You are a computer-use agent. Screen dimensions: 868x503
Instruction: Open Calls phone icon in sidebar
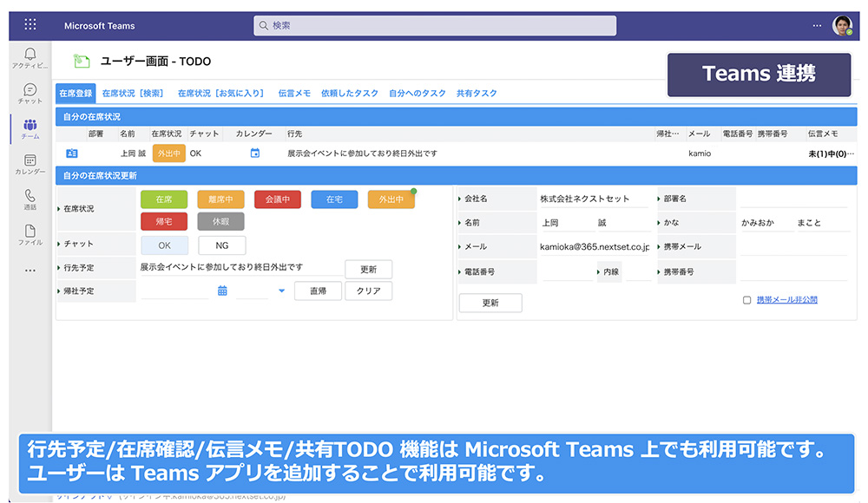30,199
